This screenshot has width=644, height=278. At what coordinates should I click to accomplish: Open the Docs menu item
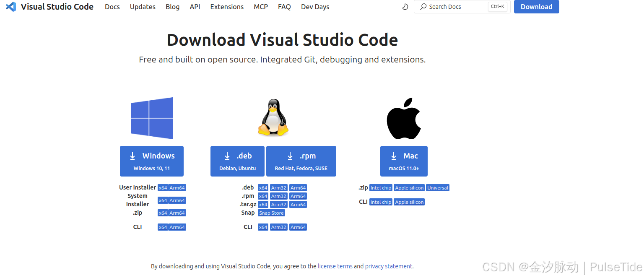pyautogui.click(x=112, y=7)
